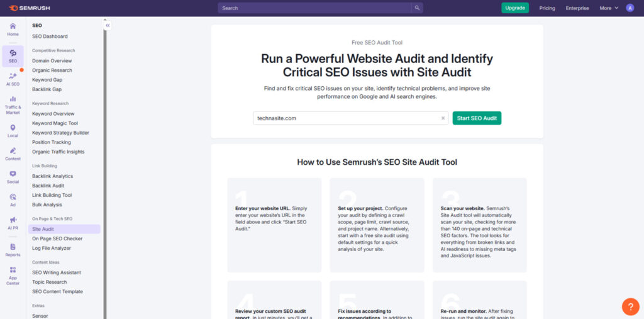Click the green Upgrade button

coord(514,8)
